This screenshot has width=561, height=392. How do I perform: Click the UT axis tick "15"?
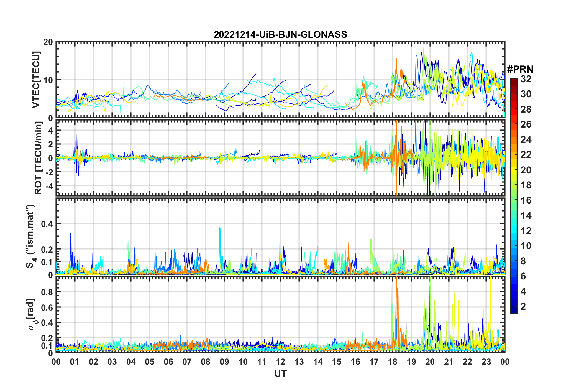click(x=337, y=362)
